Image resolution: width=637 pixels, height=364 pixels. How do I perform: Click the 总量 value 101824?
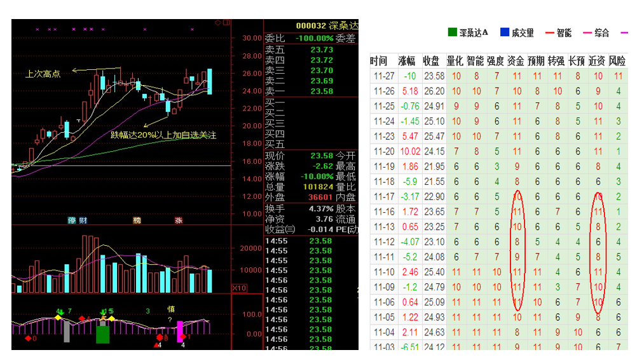(x=318, y=187)
